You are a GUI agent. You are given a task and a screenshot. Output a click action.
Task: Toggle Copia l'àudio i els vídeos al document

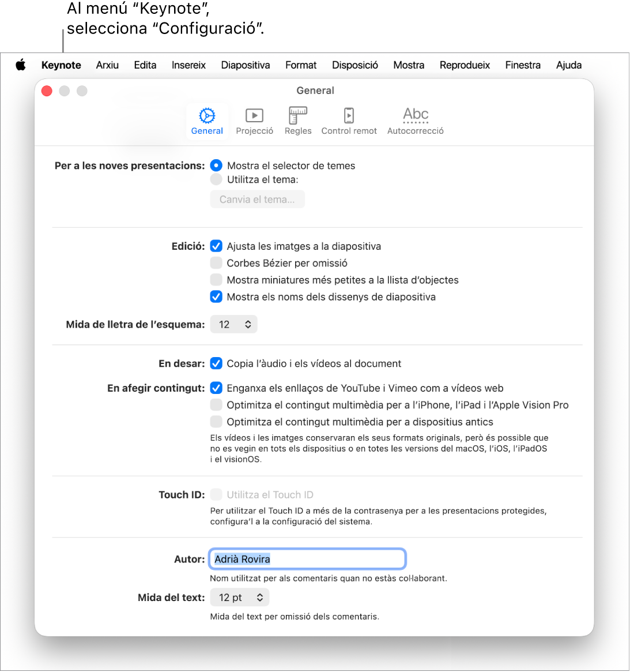pos(216,363)
